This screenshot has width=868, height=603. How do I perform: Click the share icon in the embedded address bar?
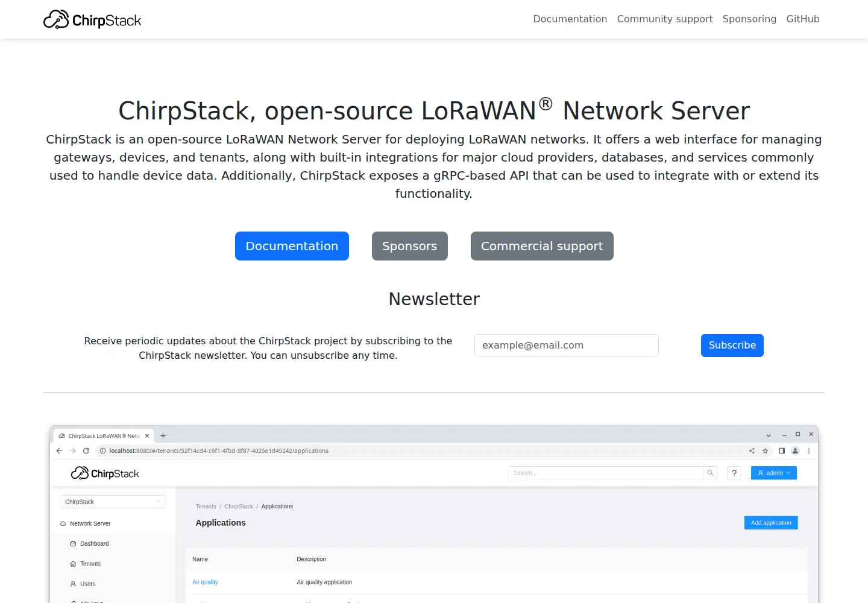click(x=752, y=450)
